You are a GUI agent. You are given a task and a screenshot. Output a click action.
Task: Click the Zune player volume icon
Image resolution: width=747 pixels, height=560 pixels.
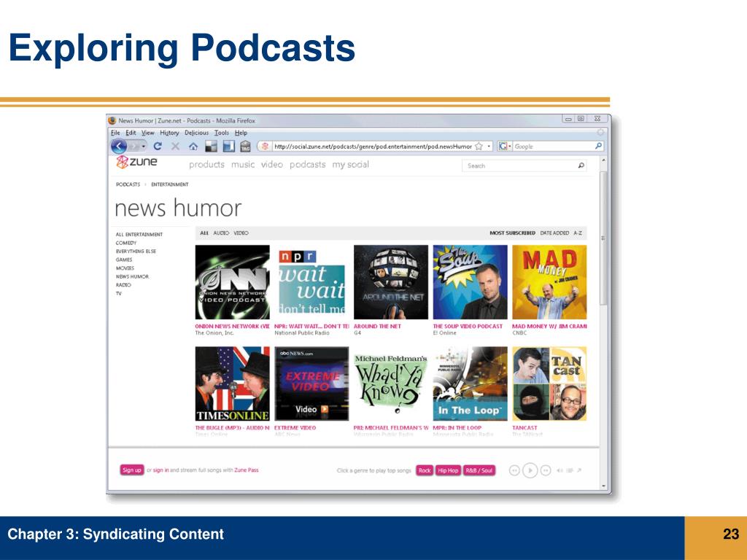tap(560, 470)
